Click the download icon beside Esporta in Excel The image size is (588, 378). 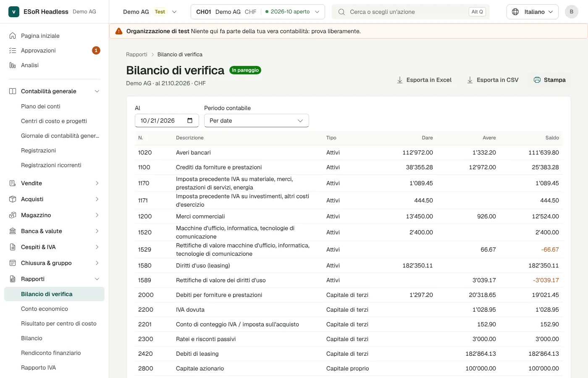400,80
